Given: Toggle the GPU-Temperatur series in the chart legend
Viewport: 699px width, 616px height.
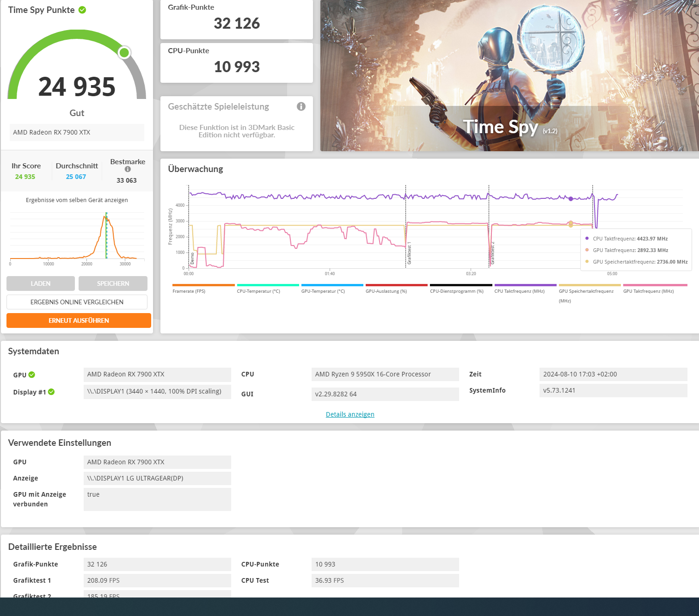Looking at the screenshot, I should pos(331,285).
